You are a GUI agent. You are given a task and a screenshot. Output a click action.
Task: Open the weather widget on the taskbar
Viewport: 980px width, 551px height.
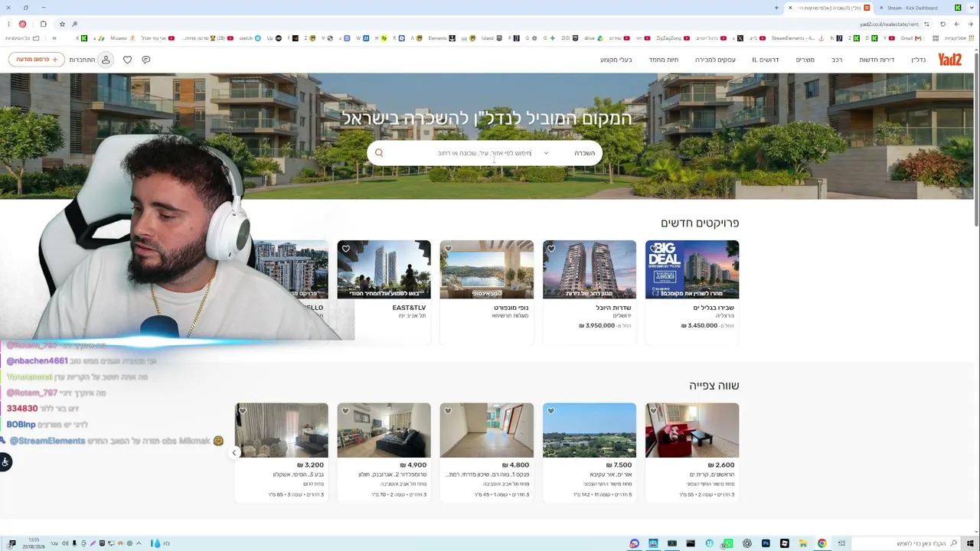click(158, 543)
